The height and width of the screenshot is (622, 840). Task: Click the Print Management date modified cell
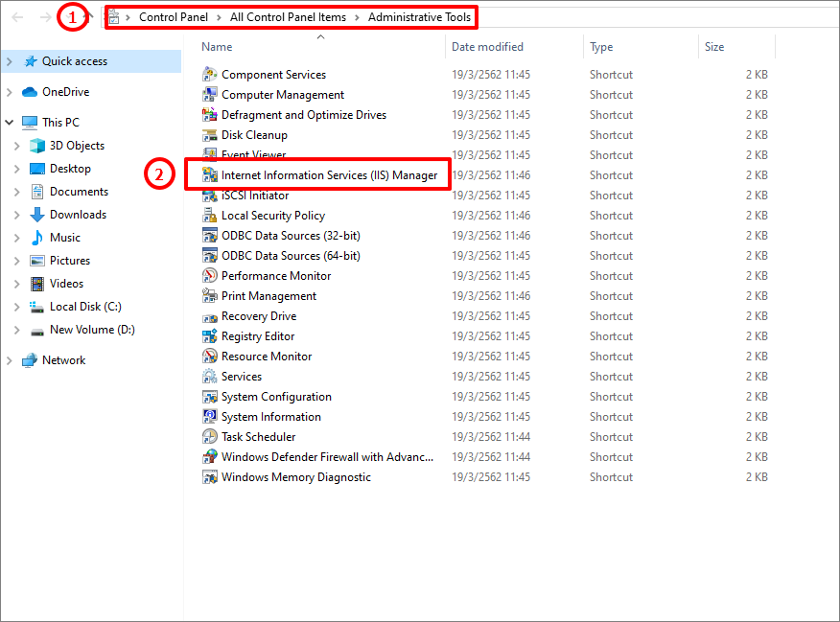(x=491, y=296)
